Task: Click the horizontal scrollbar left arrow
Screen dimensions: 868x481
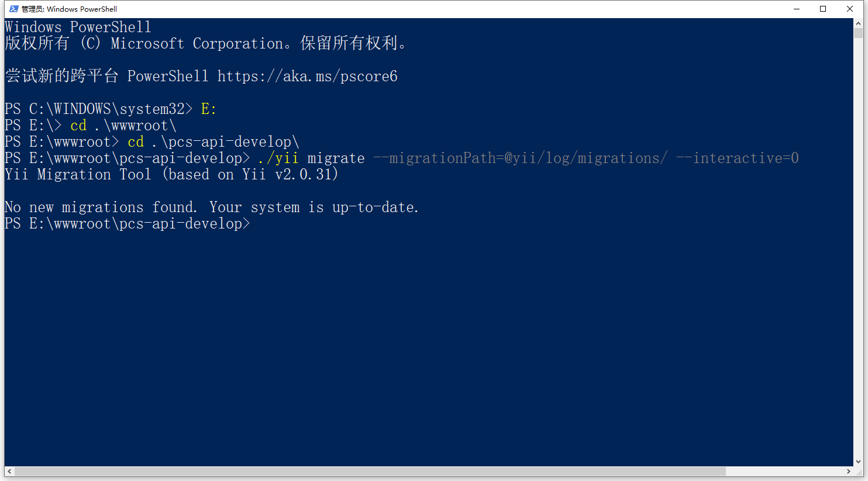Action: pos(9,471)
